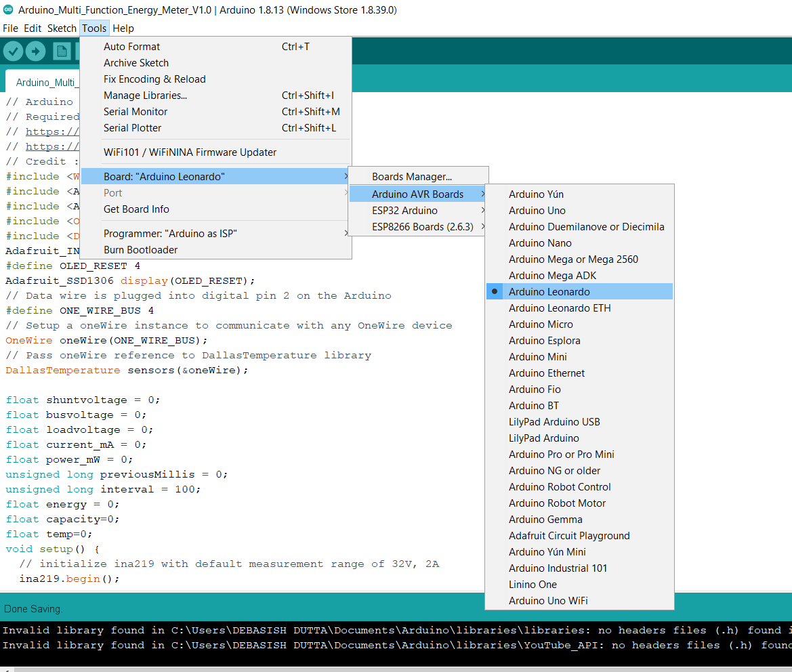The height and width of the screenshot is (672, 792).
Task: Open the File menu
Action: [x=10, y=28]
